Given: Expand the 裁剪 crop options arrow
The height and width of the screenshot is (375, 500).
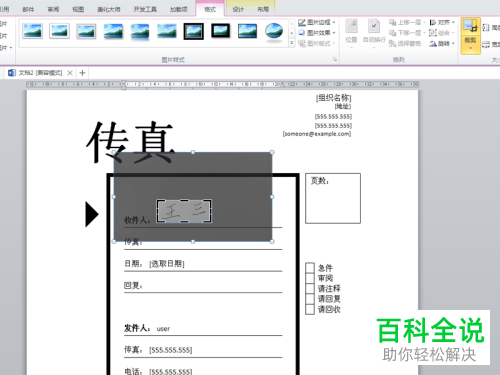Looking at the screenshot, I should (x=470, y=48).
